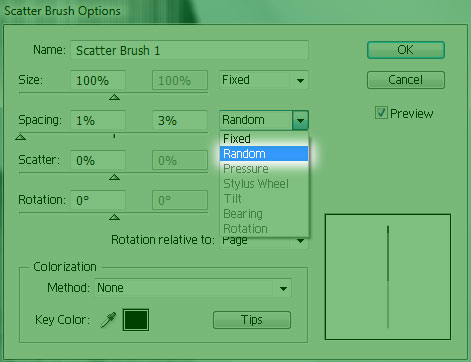Viewport: 471px width, 362px height.
Task: Click the Rotation slider triangle handle
Action: click(x=114, y=217)
